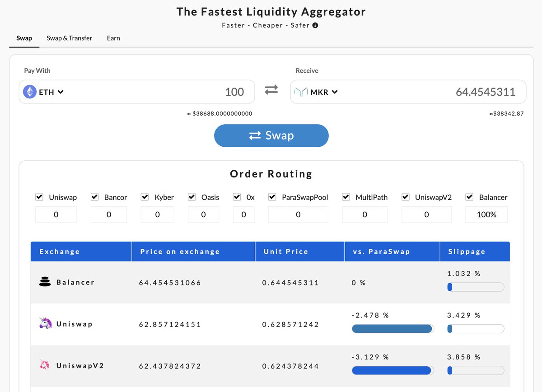Uncheck the ParaSwapPool checkbox

coord(272,197)
